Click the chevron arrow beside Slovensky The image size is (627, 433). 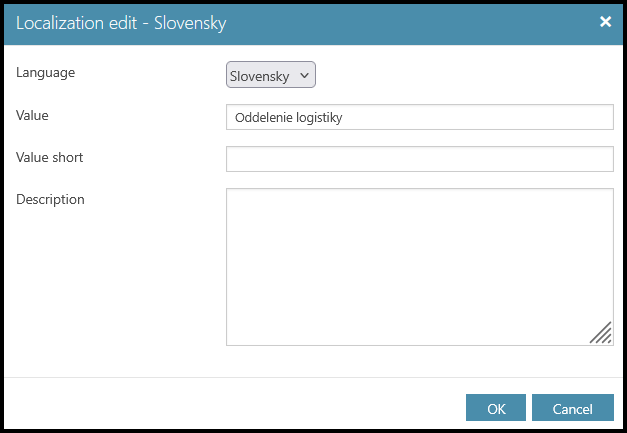coord(305,75)
